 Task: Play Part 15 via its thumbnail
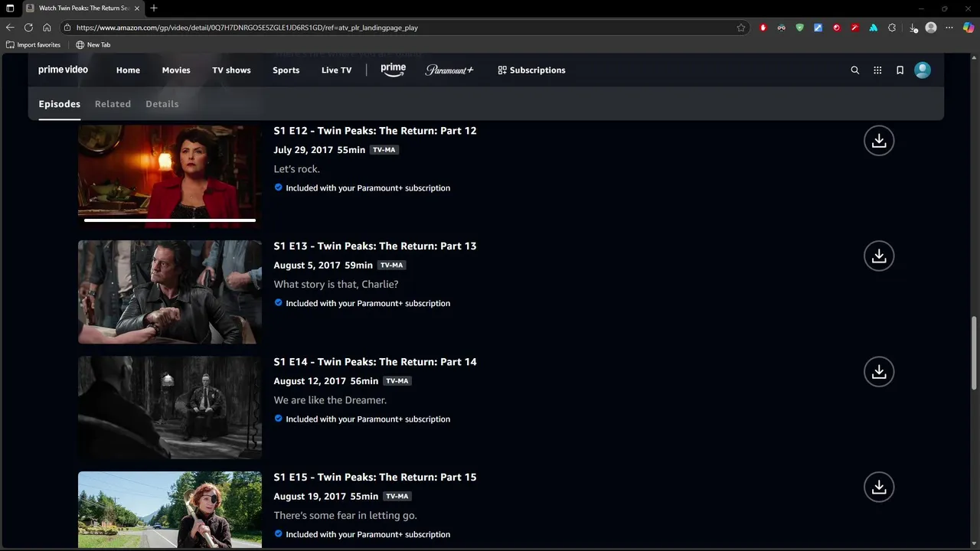[170, 510]
